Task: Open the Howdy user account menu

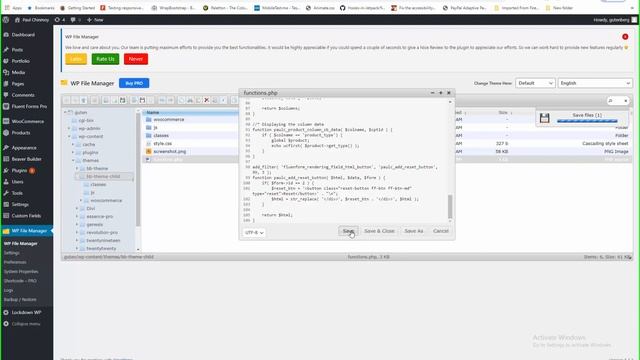Action: pos(615,20)
